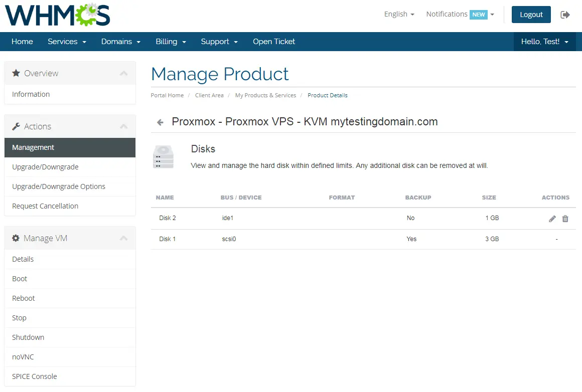This screenshot has height=392, width=582.
Task: Select Information in the Overview panel
Action: point(70,94)
